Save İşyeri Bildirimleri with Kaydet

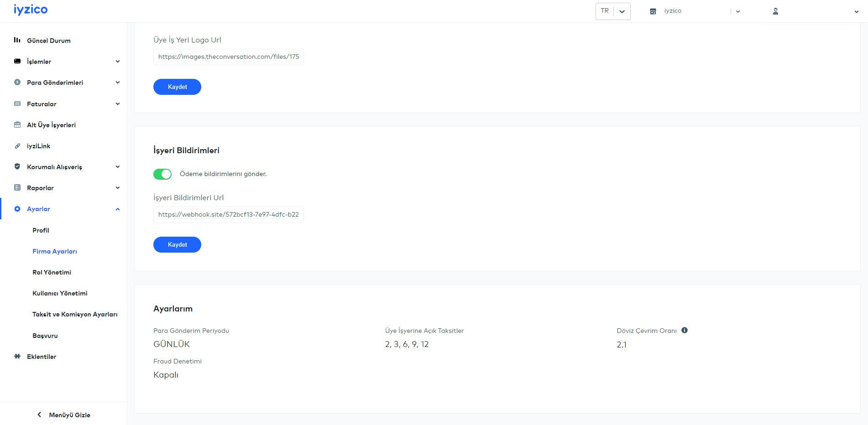click(x=177, y=244)
